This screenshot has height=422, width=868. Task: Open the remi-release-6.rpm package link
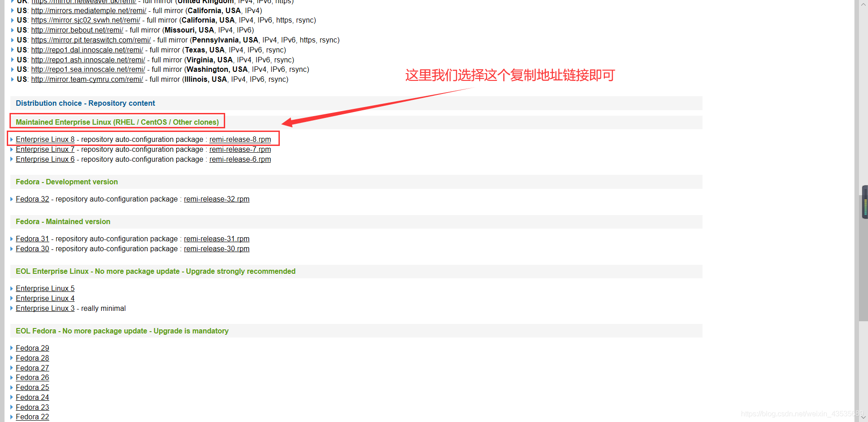pos(240,159)
